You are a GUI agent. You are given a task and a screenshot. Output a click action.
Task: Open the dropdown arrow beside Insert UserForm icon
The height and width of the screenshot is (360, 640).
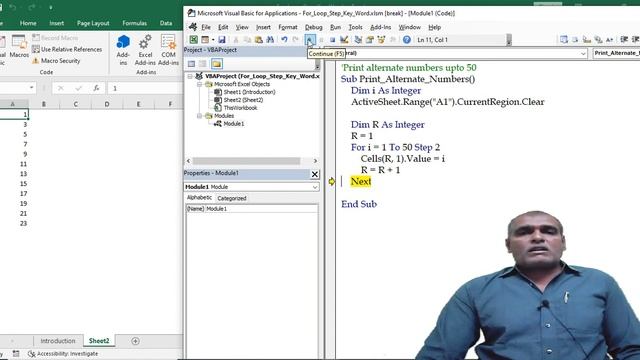(213, 40)
